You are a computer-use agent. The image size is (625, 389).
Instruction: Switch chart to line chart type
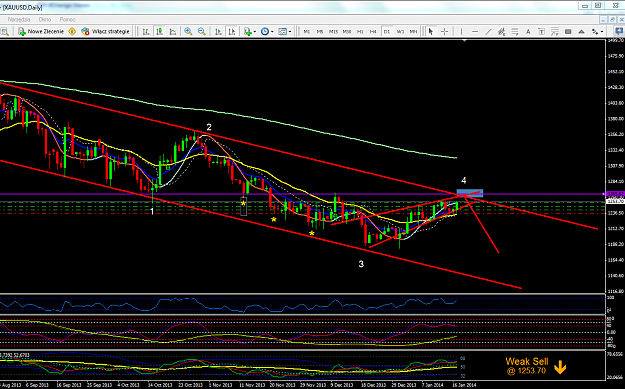pos(173,31)
